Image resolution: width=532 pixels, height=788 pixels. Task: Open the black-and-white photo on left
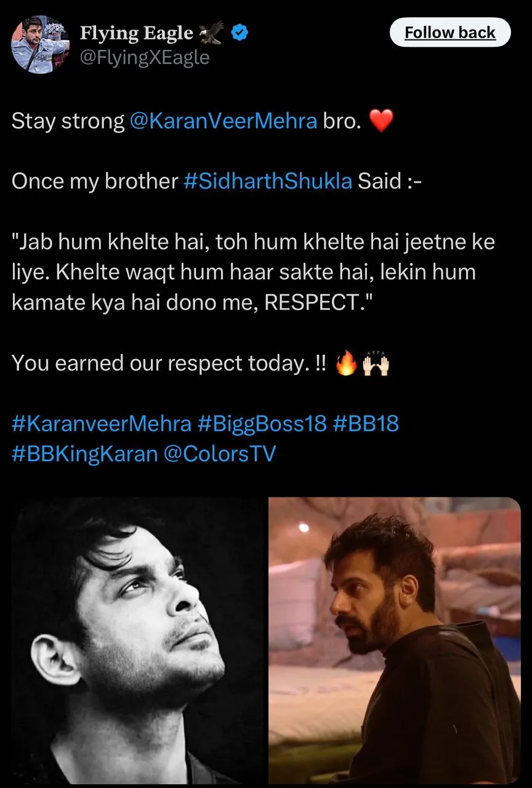coord(139,640)
